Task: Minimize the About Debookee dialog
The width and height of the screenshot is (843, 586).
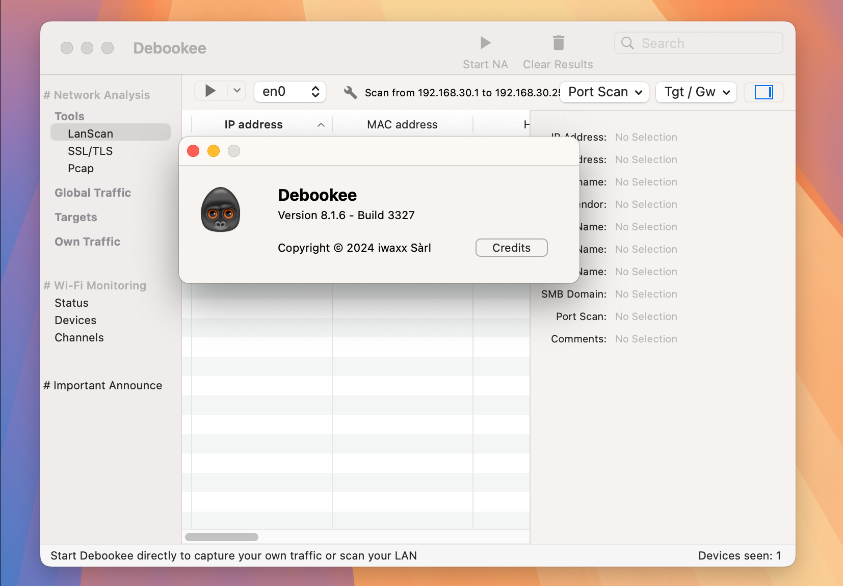Action: [x=213, y=151]
